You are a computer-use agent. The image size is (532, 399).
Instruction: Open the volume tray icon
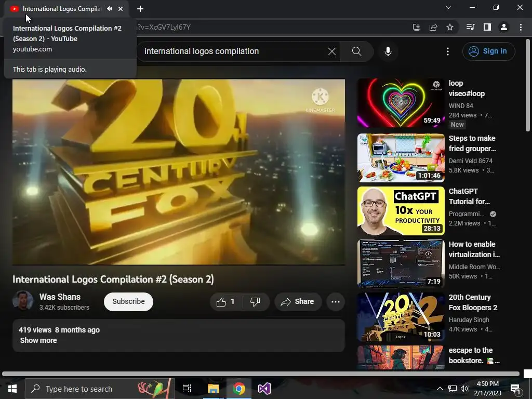pos(464,389)
